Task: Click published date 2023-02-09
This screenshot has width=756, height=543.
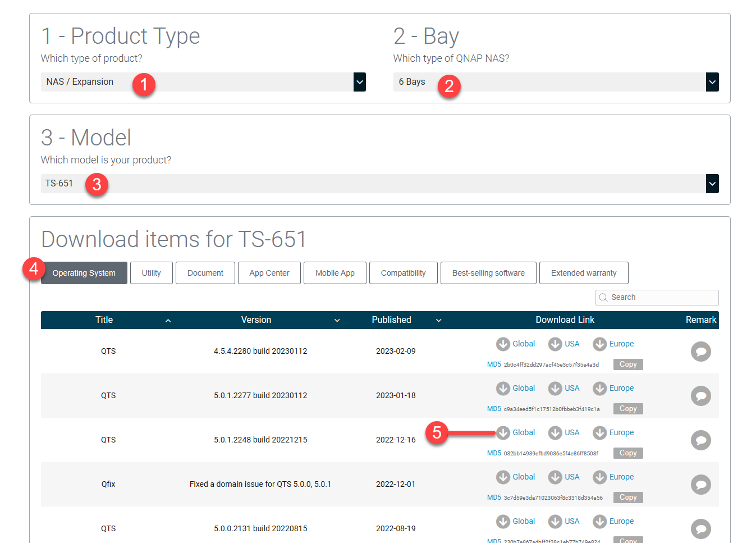Action: click(396, 351)
